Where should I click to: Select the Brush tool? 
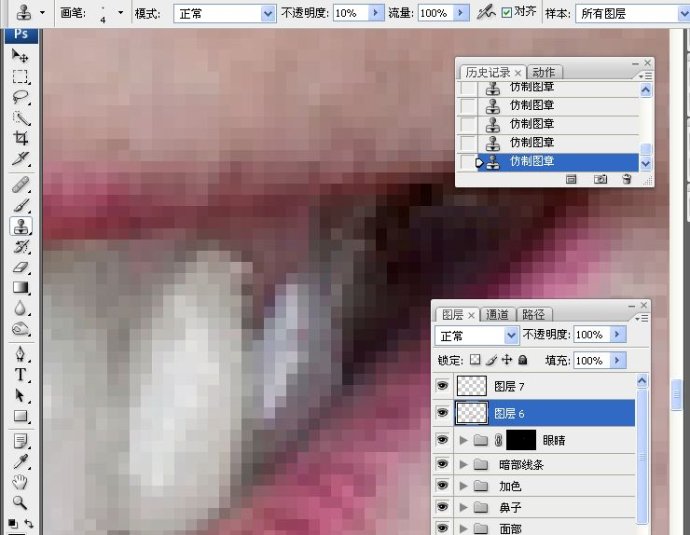[x=20, y=205]
